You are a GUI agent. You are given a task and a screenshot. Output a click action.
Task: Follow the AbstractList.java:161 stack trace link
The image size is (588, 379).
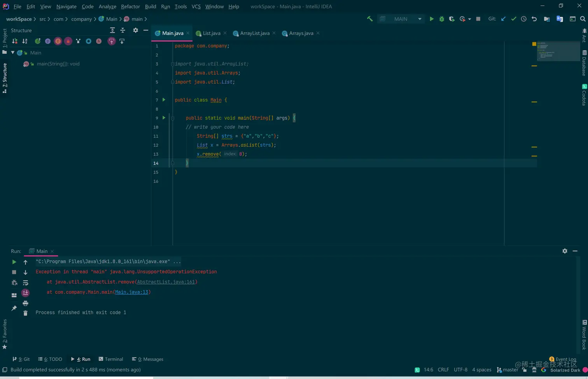pos(166,282)
